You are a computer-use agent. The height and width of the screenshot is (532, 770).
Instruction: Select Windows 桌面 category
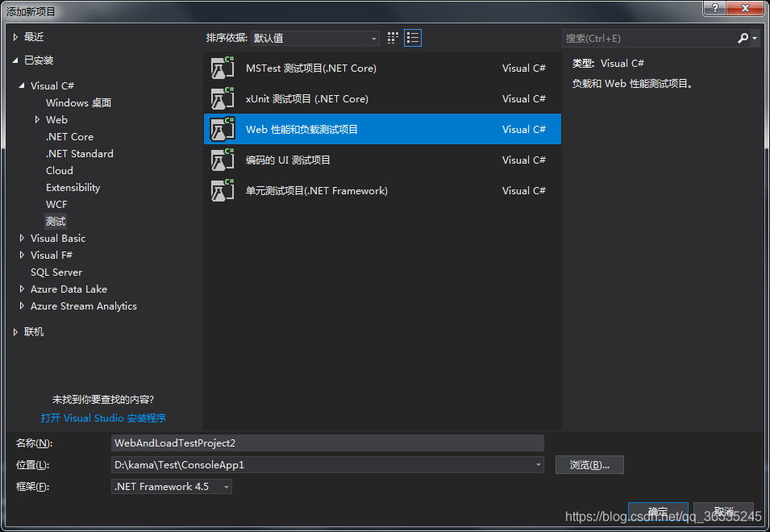click(78, 102)
